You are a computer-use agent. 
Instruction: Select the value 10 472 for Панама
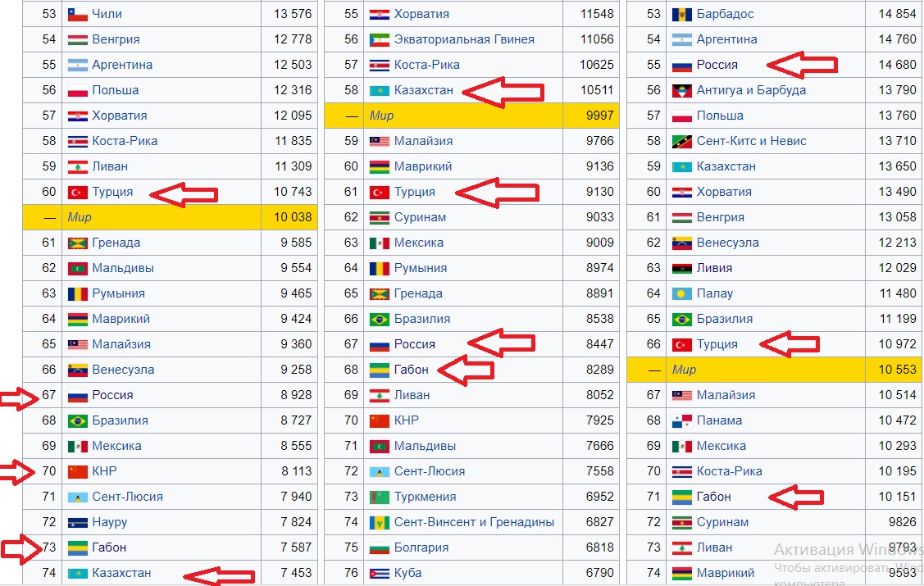pyautogui.click(x=898, y=421)
